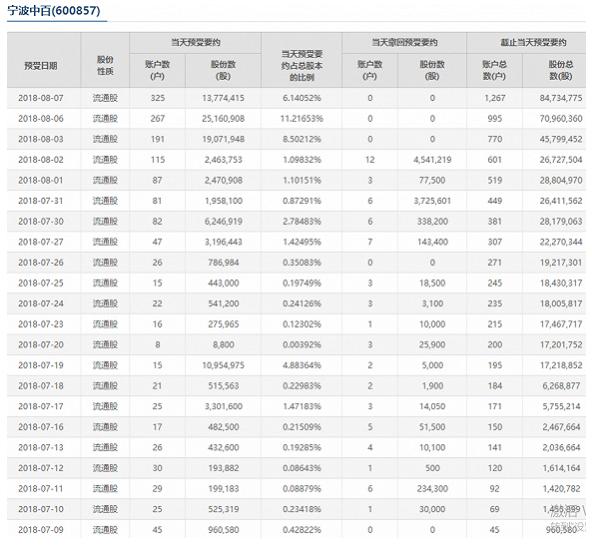Click the 当天撤回预受要约 group header
This screenshot has width=592, height=546.
point(404,42)
